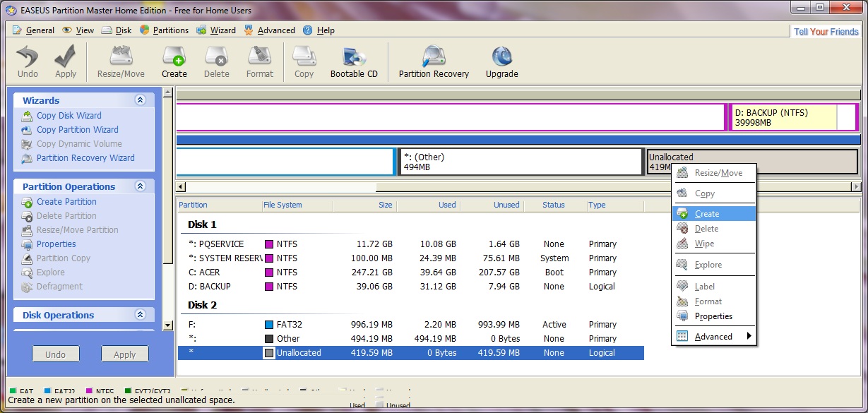Viewport: 868px width, 413px height.
Task: Choose Copy in the context menu
Action: point(714,193)
